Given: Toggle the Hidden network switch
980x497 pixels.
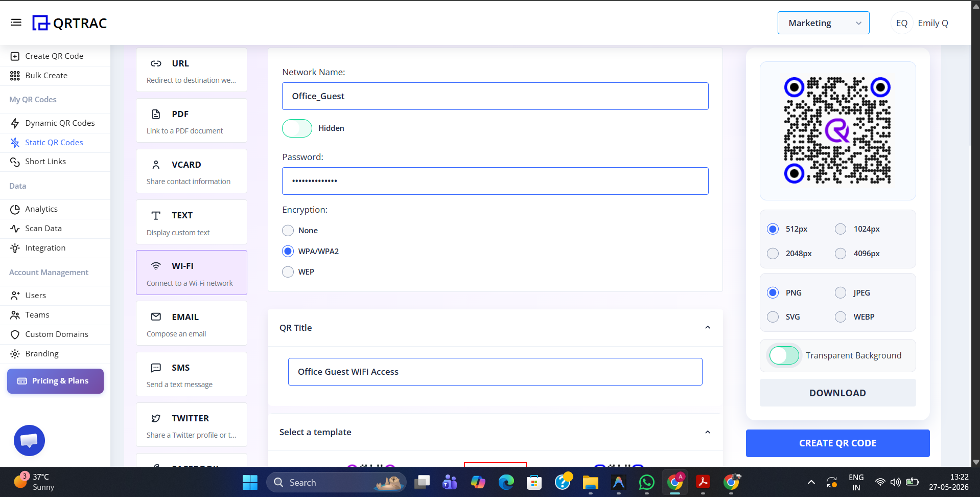Looking at the screenshot, I should [297, 128].
